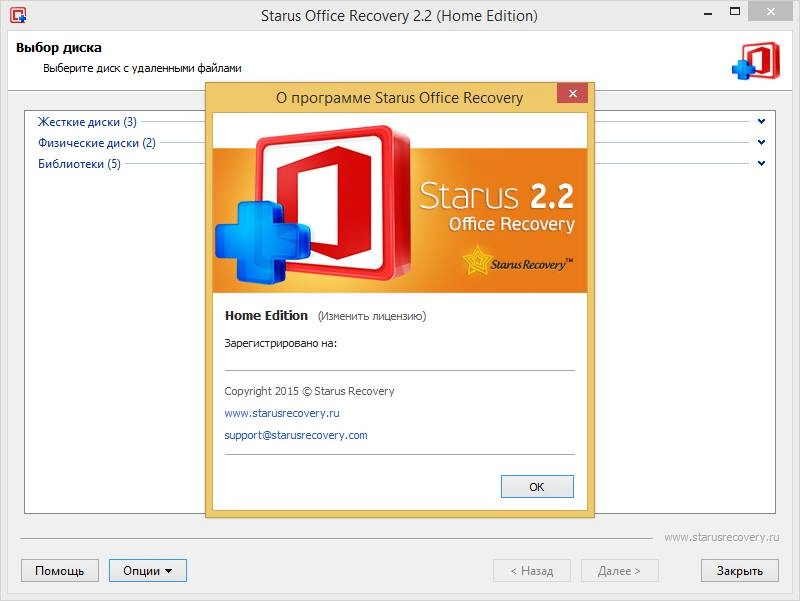Click the Office Recovery logo in header
This screenshot has width=800, height=601.
pos(756,61)
